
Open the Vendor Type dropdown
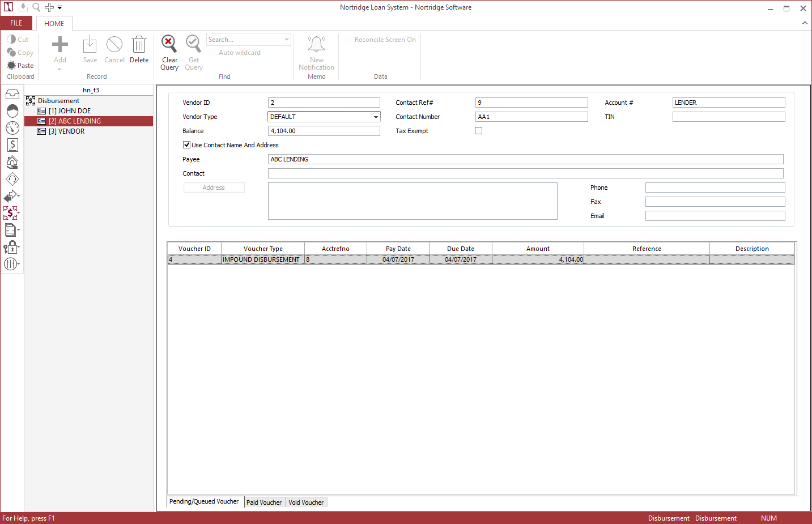point(375,117)
